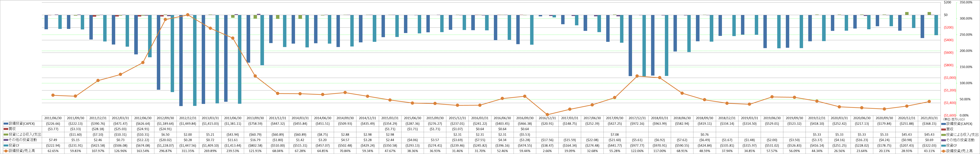Click the 2011/06/30 date column header
Image resolution: width=980 pixels, height=154 pixels.
(x=53, y=118)
